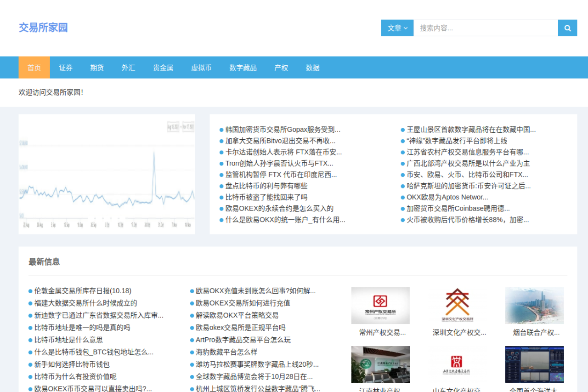Open the 期货 navigation tab
588x392 pixels.
(x=97, y=68)
